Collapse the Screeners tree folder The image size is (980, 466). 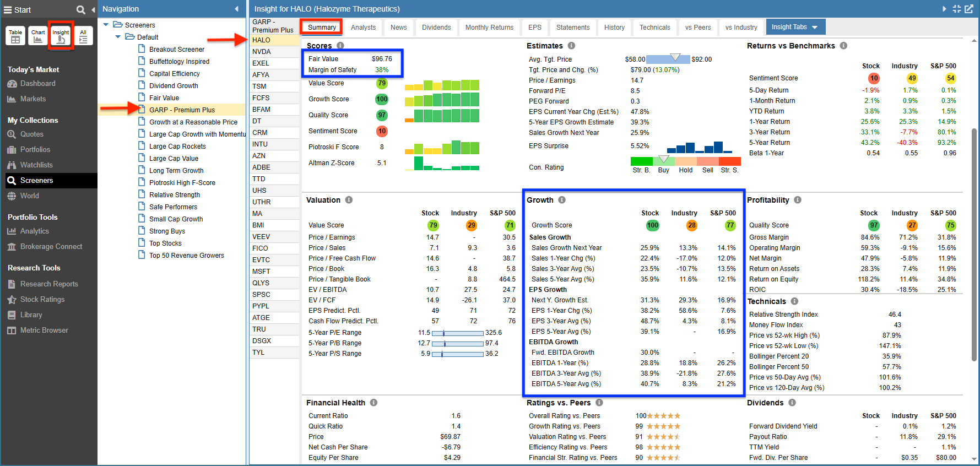[x=106, y=25]
